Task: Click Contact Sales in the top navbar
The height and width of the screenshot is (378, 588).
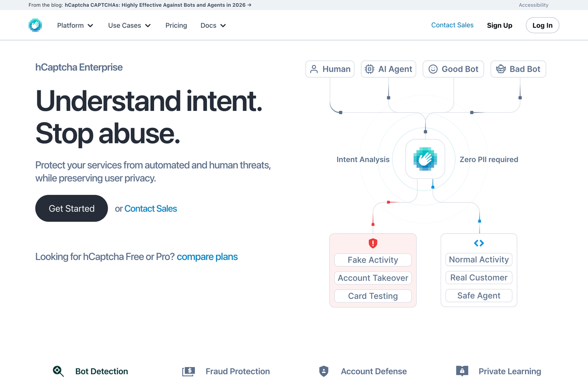Action: 452,25
